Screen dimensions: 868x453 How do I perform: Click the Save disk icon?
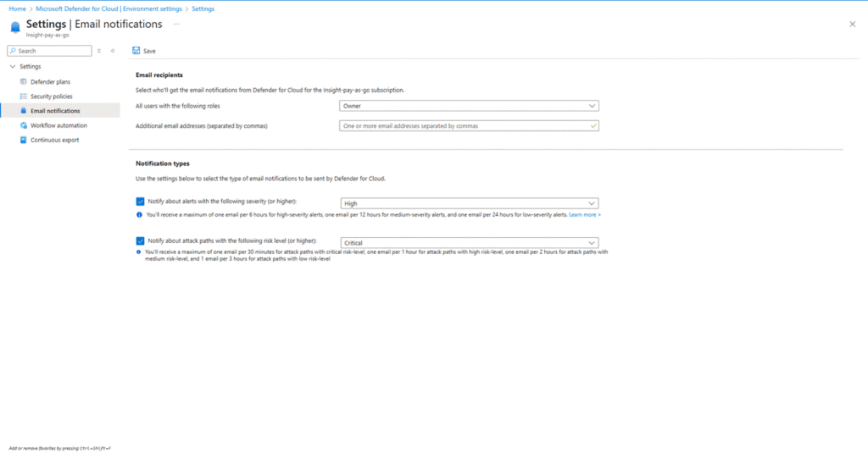click(136, 51)
